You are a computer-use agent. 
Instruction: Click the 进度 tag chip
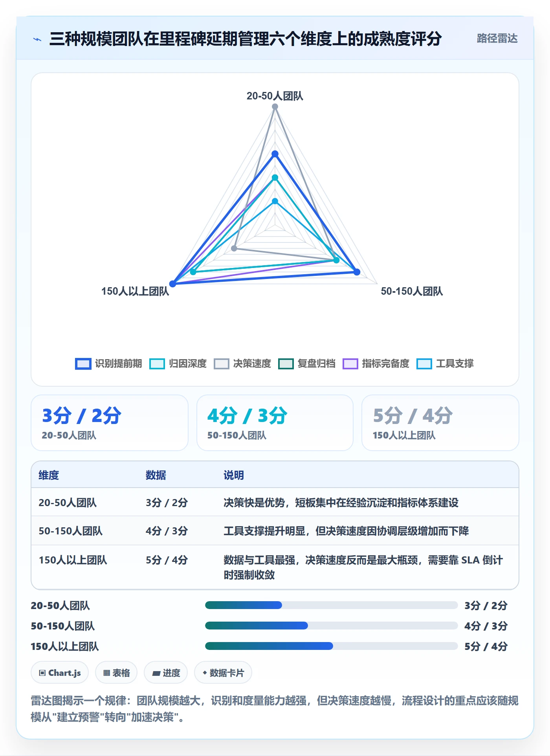pos(166,673)
